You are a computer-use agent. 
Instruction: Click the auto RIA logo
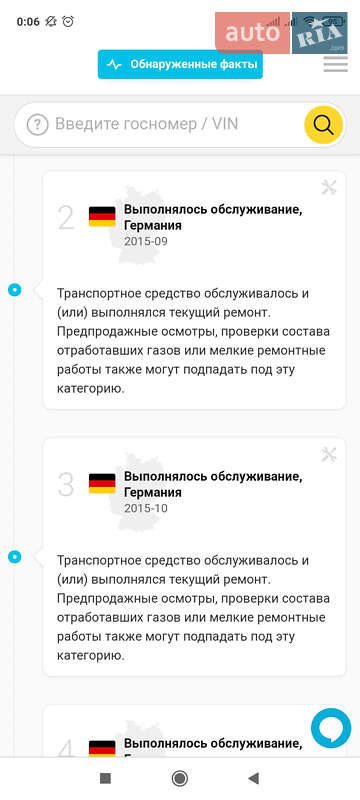(x=281, y=33)
